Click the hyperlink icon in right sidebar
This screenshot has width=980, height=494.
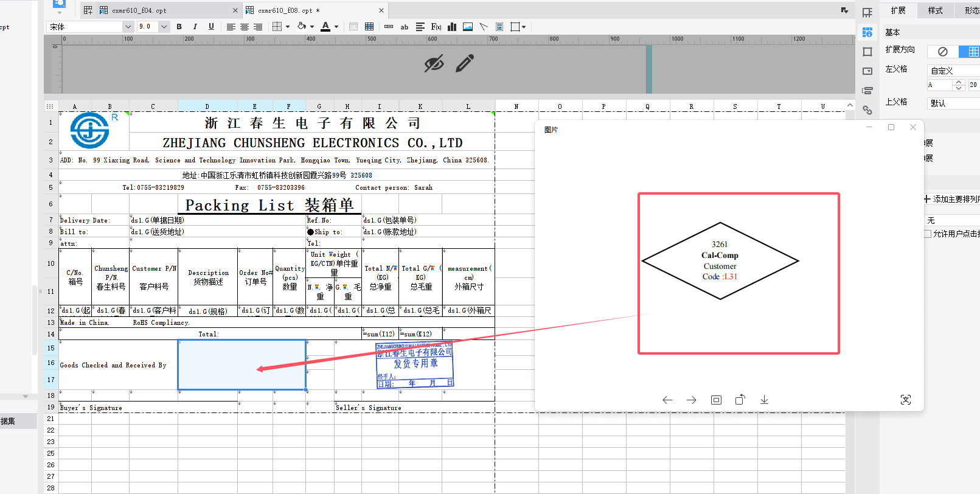[867, 110]
